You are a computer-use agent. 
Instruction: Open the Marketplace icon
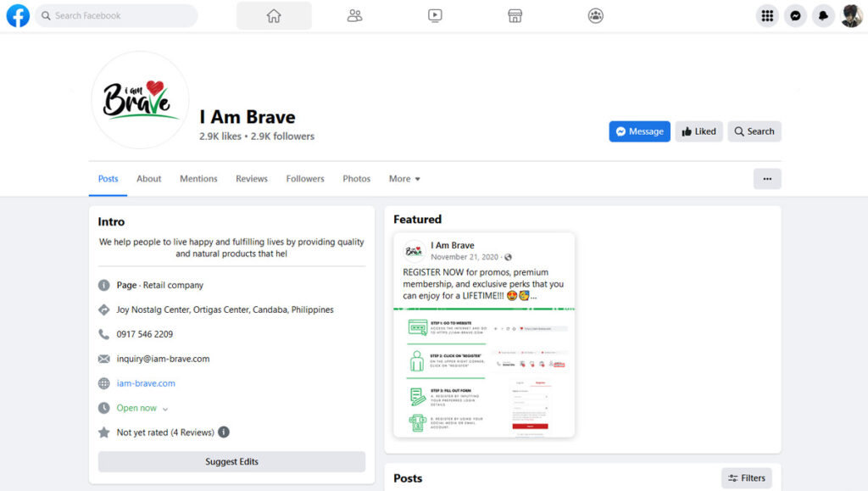click(x=515, y=15)
